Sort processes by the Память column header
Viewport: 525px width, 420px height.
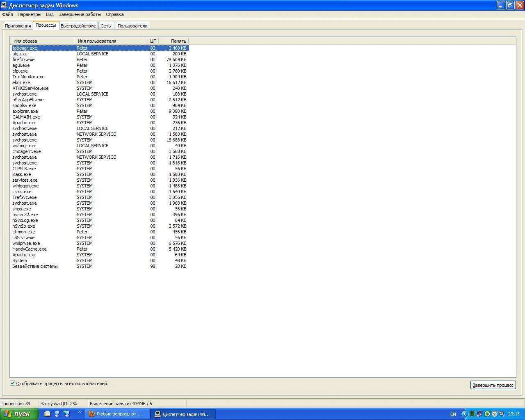point(173,41)
